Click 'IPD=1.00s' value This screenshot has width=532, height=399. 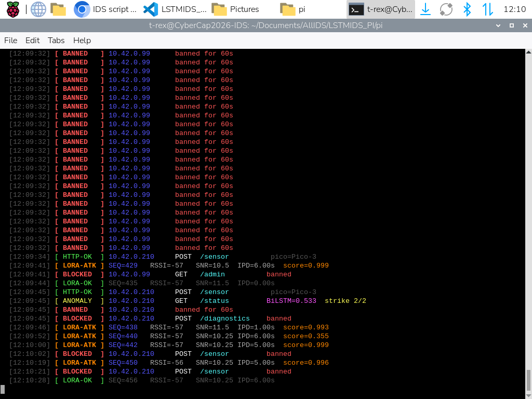(x=256, y=327)
